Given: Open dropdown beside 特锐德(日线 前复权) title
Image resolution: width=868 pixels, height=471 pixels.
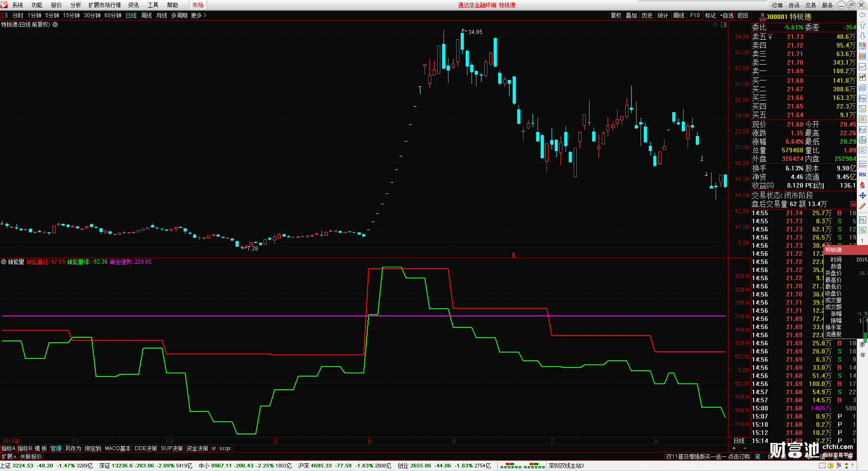Looking at the screenshot, I should (55, 24).
